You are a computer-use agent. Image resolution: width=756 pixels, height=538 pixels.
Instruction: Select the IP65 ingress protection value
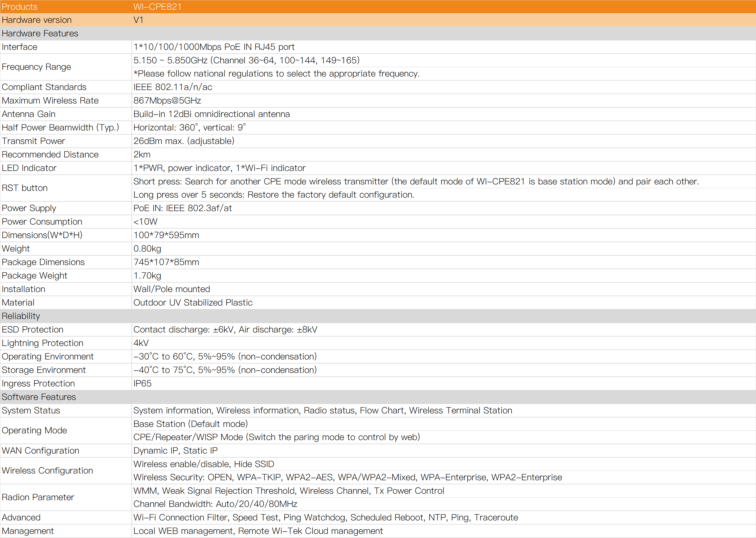tap(142, 383)
